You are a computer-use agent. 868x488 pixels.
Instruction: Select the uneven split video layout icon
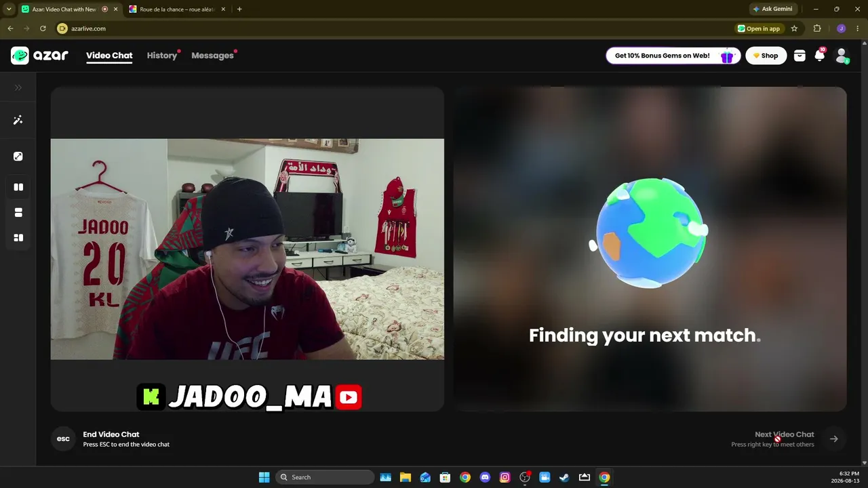18,238
